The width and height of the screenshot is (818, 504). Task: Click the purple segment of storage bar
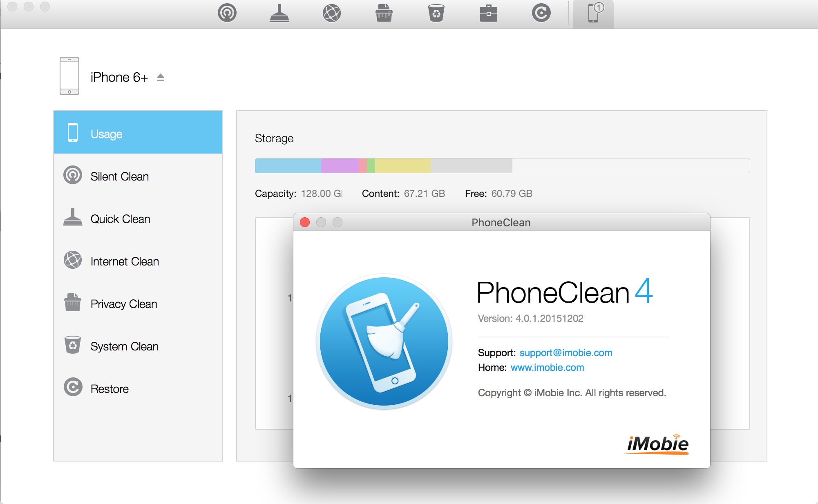[340, 166]
